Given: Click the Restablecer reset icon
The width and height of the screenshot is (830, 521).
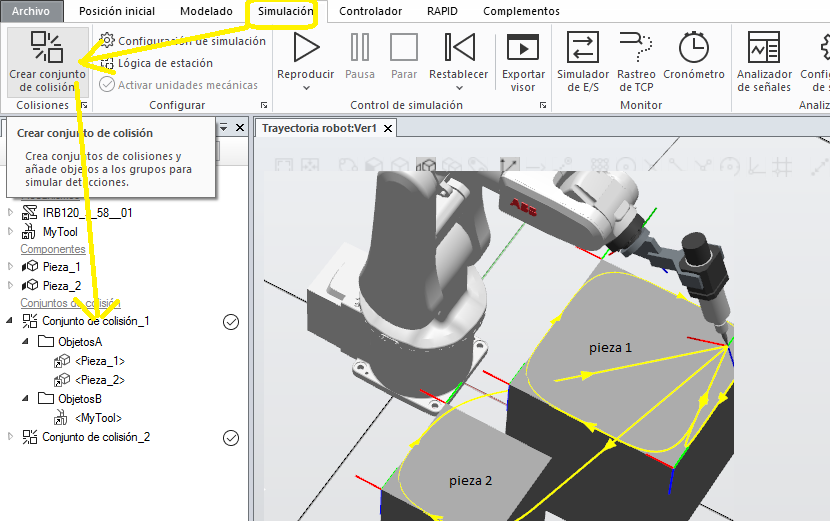Looking at the screenshot, I should tap(459, 48).
